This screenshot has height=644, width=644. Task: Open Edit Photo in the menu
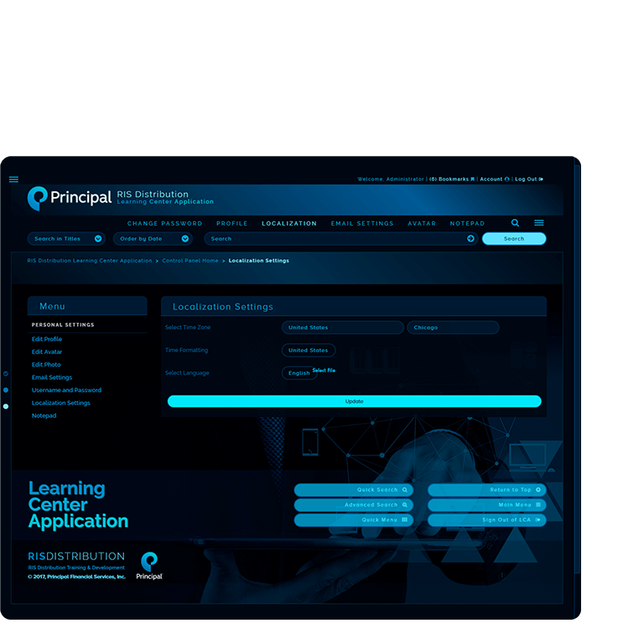tap(46, 365)
